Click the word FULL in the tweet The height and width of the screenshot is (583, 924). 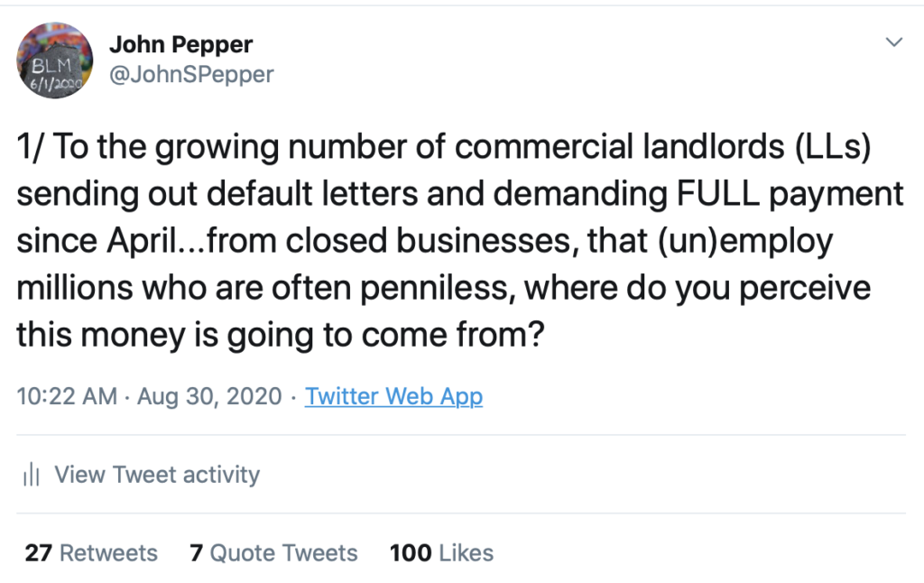tap(717, 193)
